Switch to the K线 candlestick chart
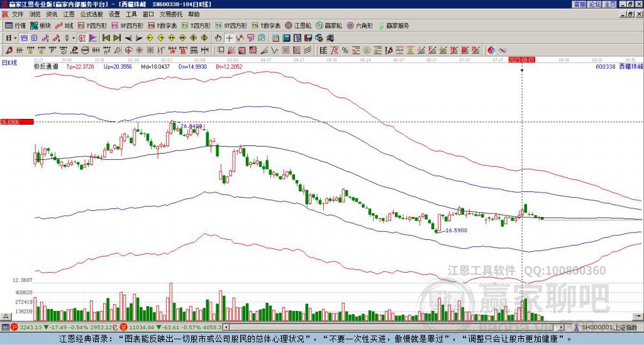This screenshot has width=644, height=345. click(x=64, y=25)
